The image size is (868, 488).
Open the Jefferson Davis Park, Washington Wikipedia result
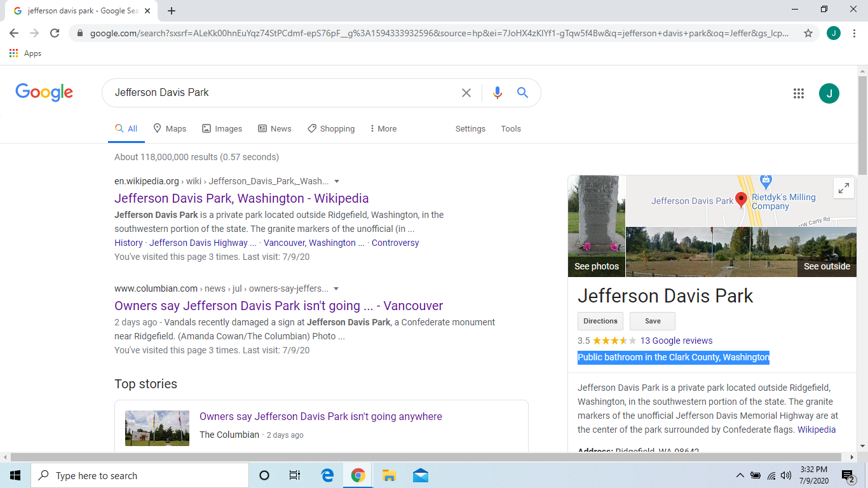point(241,198)
